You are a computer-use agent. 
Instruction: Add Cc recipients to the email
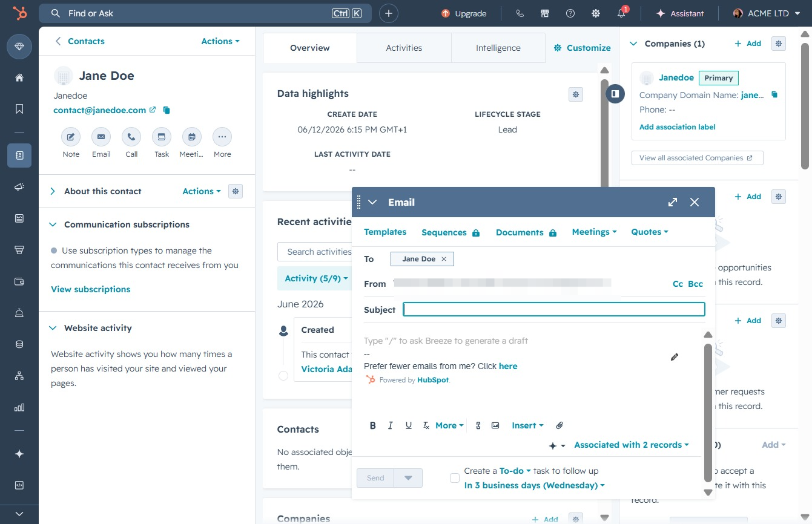tap(678, 284)
